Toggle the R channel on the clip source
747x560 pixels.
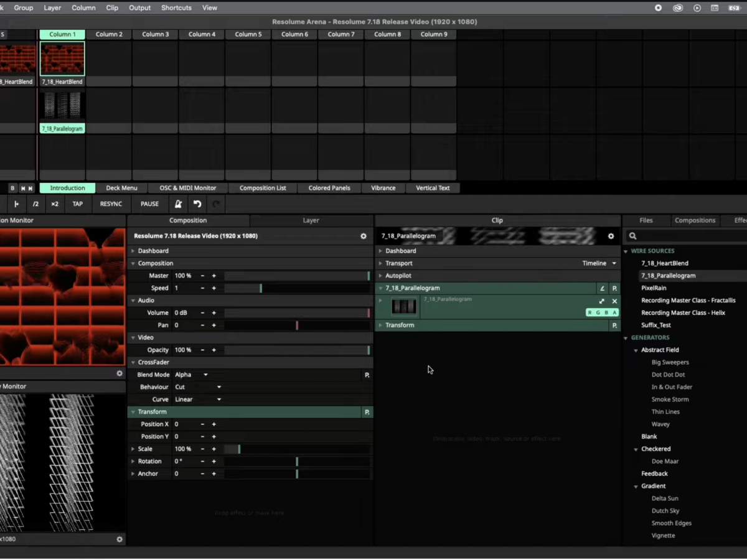(590, 312)
